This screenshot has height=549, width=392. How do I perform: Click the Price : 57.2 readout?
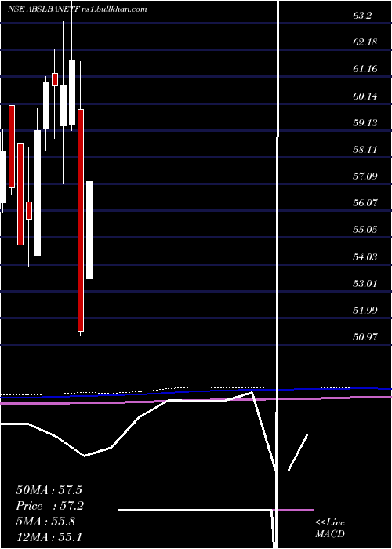point(49,506)
